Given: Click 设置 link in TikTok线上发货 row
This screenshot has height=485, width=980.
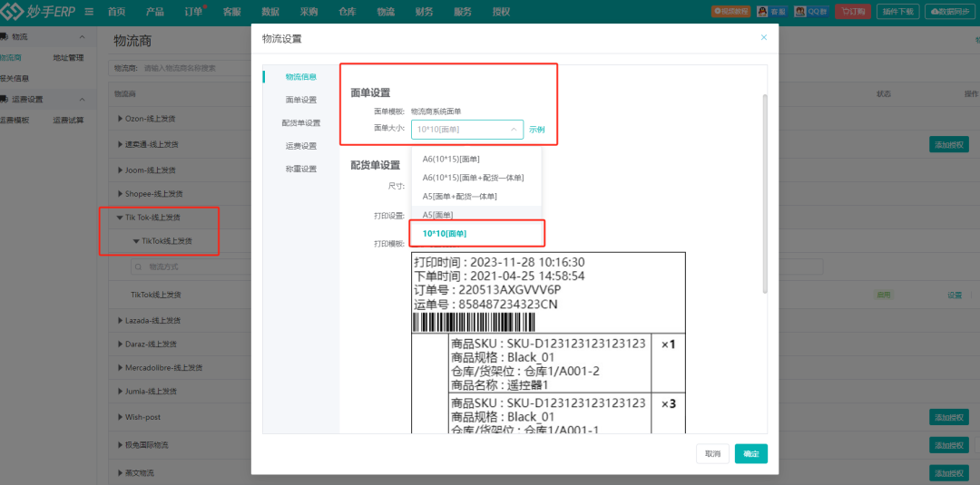Looking at the screenshot, I should pyautogui.click(x=955, y=296).
